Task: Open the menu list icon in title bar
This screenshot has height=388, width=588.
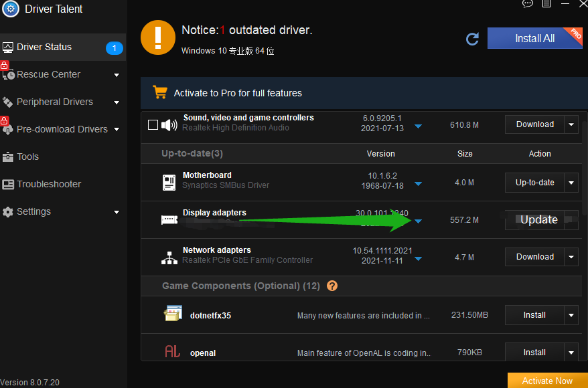Action: (x=546, y=4)
